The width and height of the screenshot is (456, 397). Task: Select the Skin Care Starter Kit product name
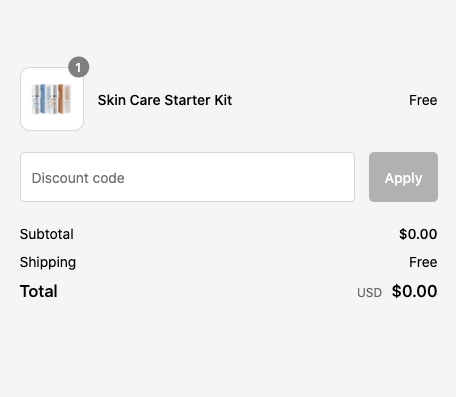tap(165, 100)
